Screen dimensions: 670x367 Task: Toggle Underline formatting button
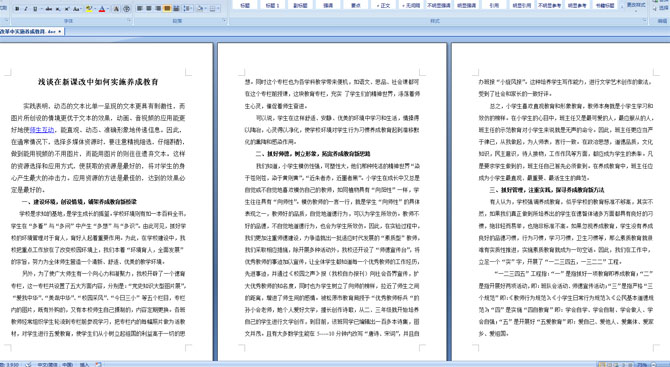(35, 9)
